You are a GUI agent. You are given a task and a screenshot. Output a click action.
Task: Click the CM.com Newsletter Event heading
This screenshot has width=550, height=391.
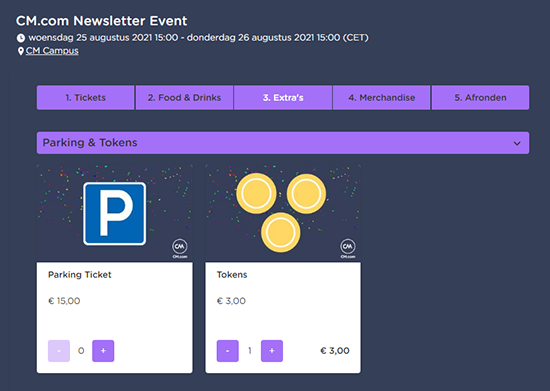click(x=102, y=21)
